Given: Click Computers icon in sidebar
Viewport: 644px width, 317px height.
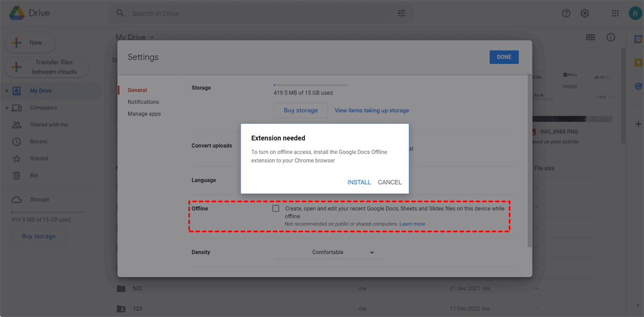Looking at the screenshot, I should 17,108.
